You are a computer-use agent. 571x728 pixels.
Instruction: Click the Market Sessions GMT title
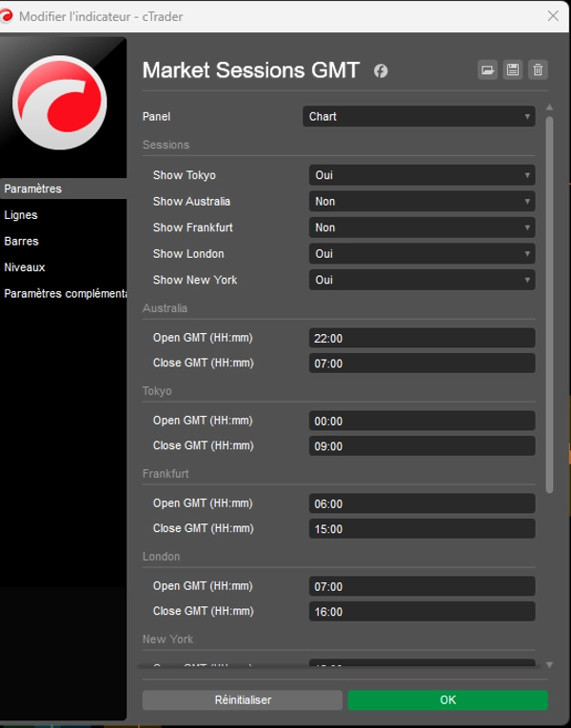coord(250,70)
